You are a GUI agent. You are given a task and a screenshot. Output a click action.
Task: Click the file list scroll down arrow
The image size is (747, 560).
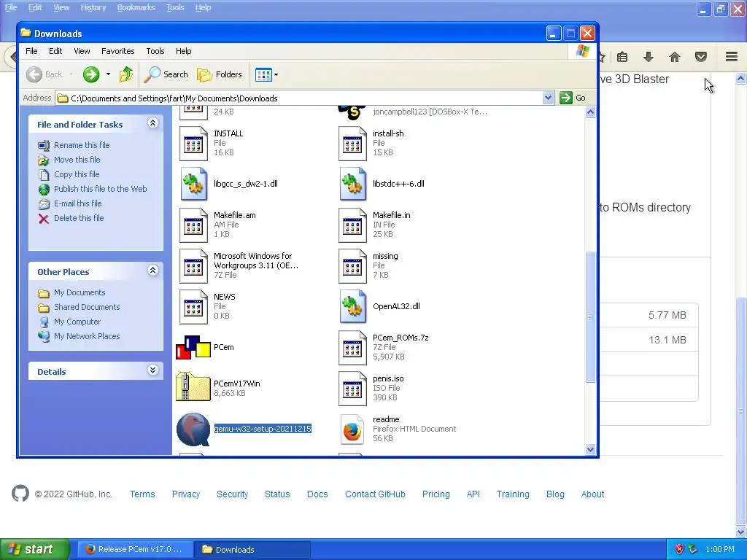point(590,449)
